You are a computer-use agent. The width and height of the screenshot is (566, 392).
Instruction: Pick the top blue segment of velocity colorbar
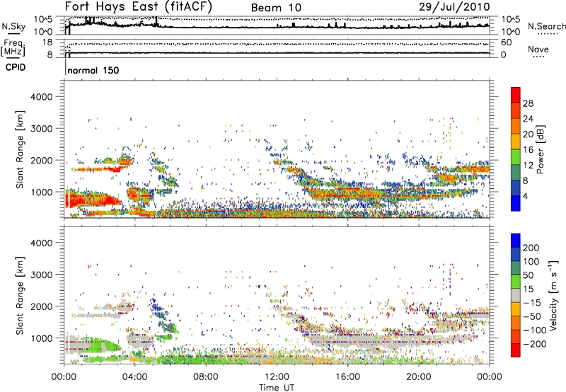coord(516,241)
